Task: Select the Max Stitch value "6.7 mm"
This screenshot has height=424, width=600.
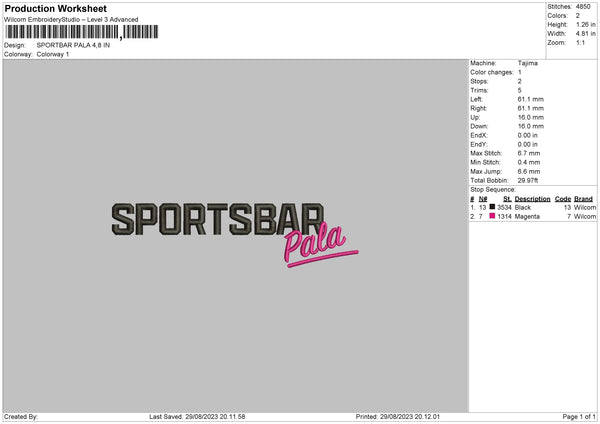Action: click(x=529, y=153)
